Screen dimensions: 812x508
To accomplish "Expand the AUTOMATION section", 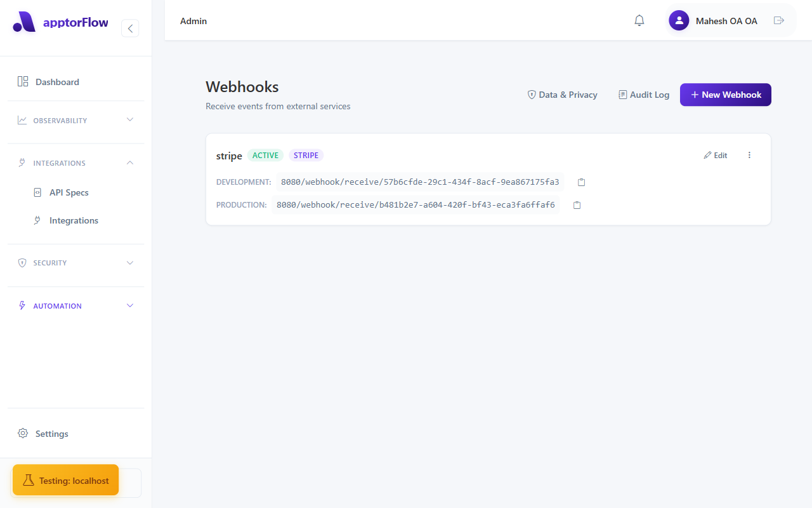I will coord(75,305).
